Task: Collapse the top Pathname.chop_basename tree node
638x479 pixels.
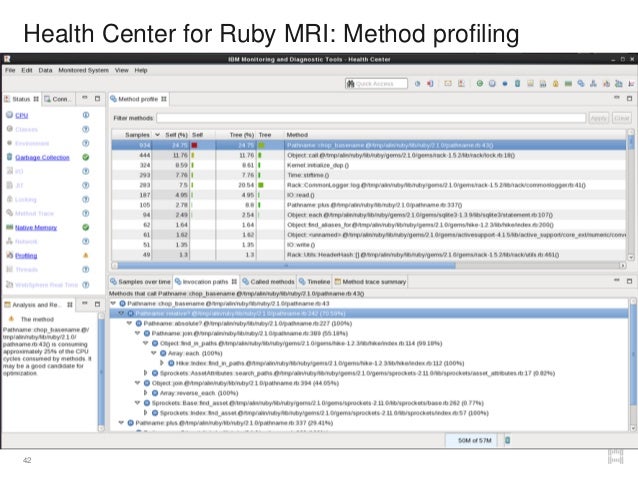Action: (x=114, y=303)
